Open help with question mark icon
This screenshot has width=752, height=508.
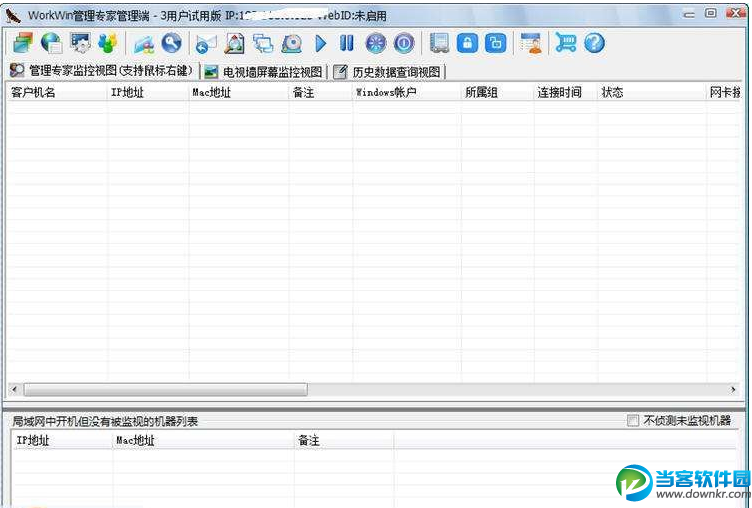tap(594, 43)
